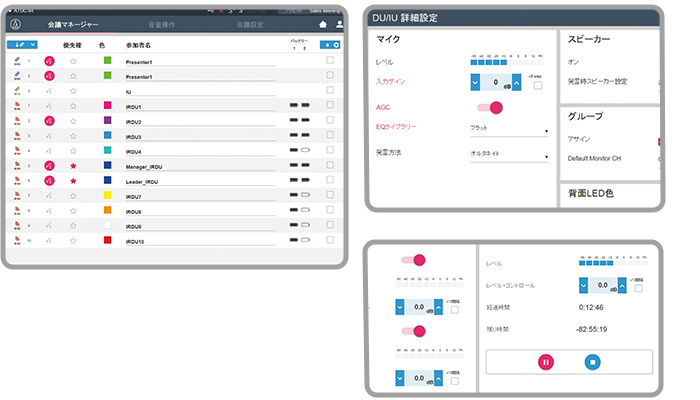Click remaining time value -82:55:19
700x400 pixels.
[592, 329]
